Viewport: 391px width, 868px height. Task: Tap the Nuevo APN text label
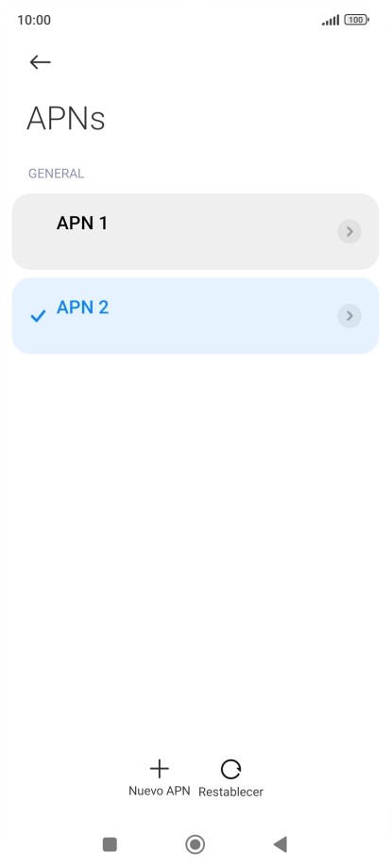159,791
